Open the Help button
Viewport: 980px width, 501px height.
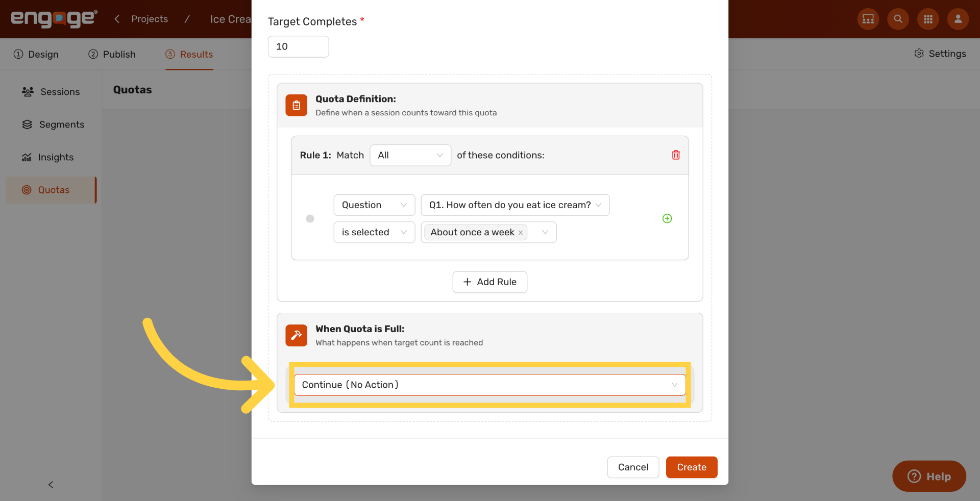929,477
